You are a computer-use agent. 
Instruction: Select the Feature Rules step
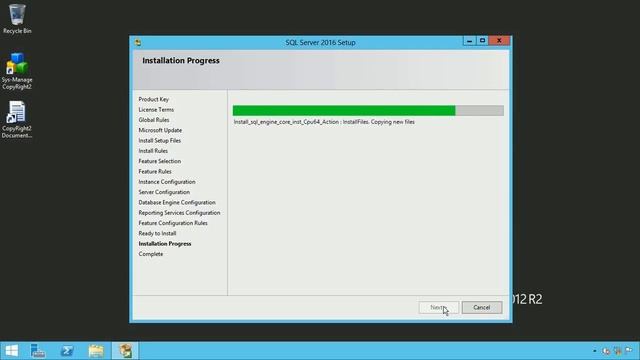[x=155, y=171]
